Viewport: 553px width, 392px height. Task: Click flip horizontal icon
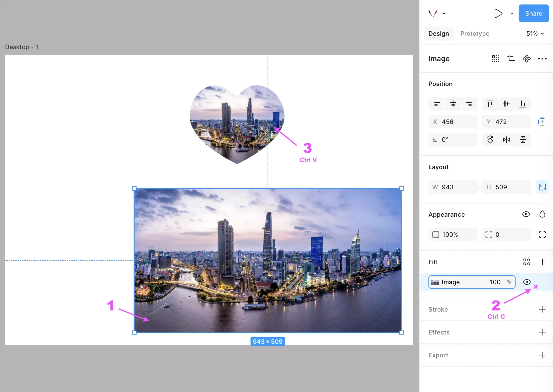pos(506,140)
